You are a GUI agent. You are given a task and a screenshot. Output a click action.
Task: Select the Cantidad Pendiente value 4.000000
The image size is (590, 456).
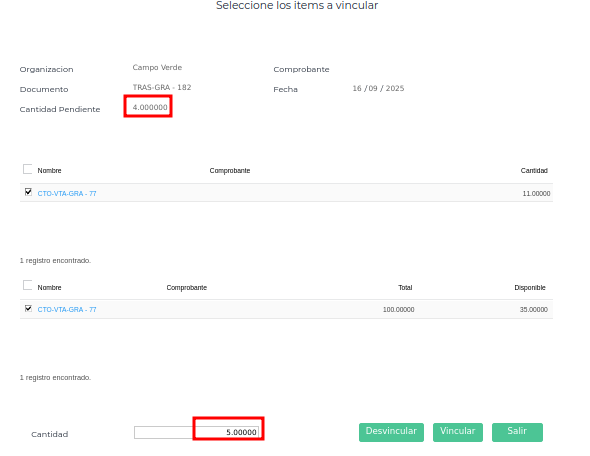[150, 107]
